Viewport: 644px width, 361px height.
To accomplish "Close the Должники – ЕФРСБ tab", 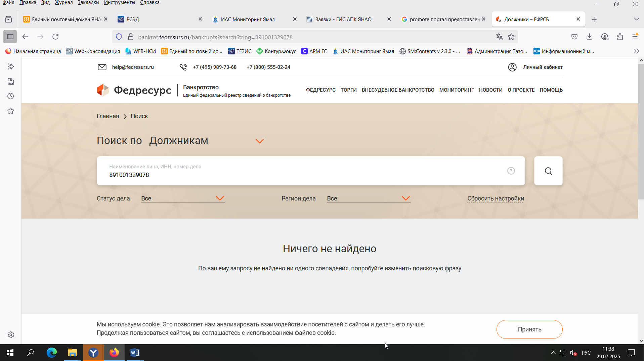I will 578,19.
